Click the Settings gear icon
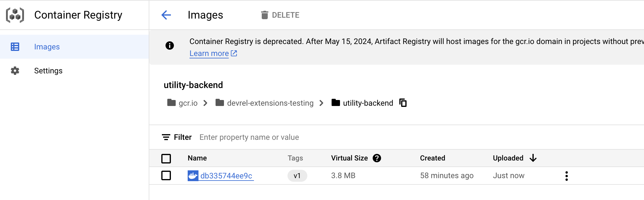Viewport: 644px width, 200px height. [x=15, y=71]
